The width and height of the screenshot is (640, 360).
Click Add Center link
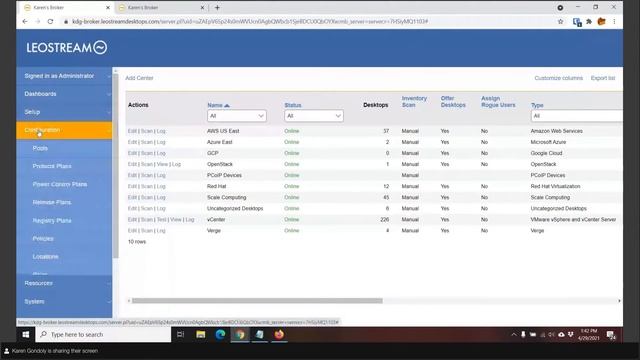pos(139,78)
